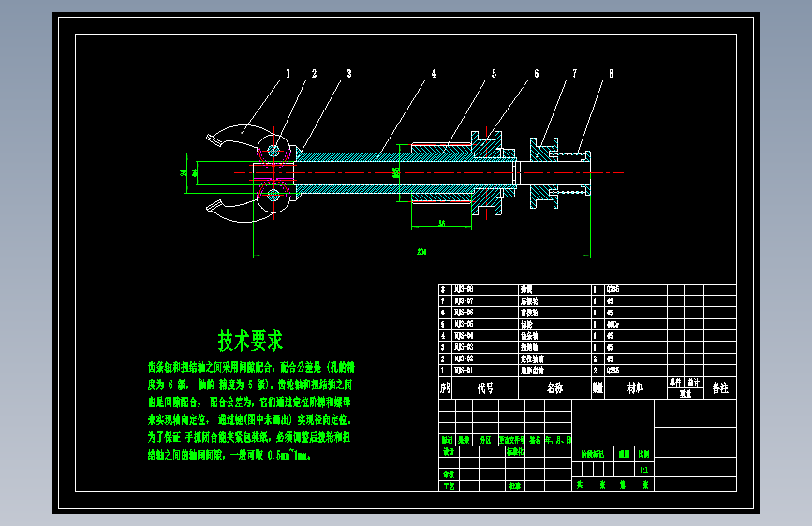Screen dimensions: 812x526
Task: Click part callout number 3
Action: click(x=349, y=74)
